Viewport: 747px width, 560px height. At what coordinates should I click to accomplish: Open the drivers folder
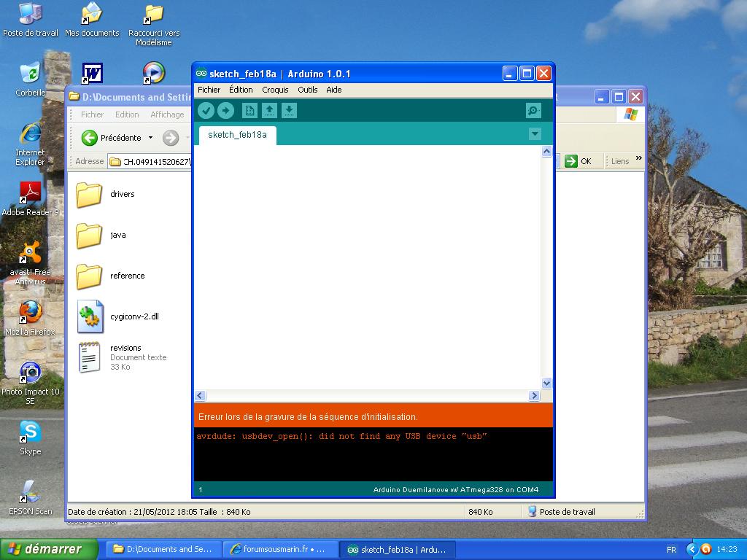pos(90,195)
